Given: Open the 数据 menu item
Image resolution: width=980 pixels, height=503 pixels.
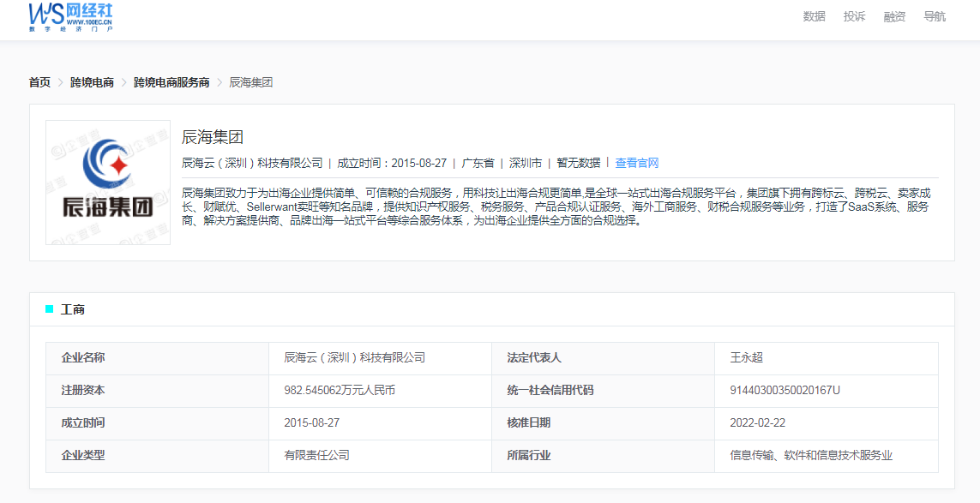Looking at the screenshot, I should coord(814,17).
